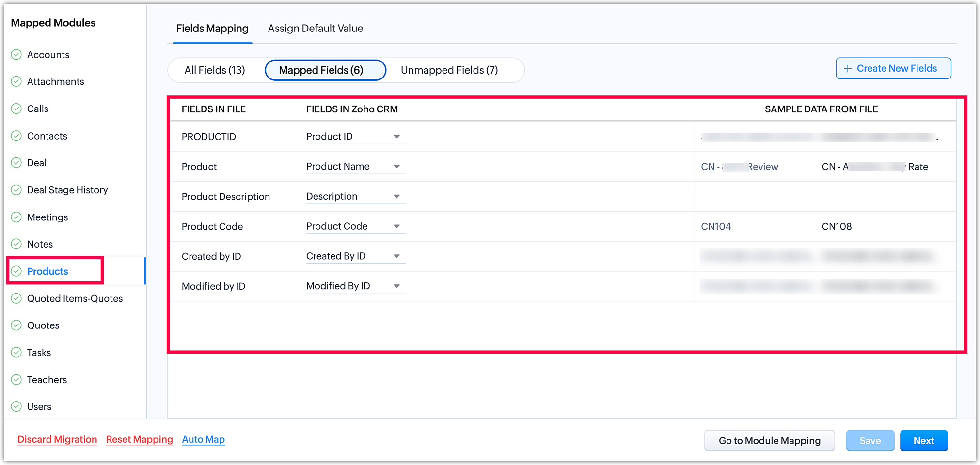
Task: Click the Auto Map link
Action: tap(204, 439)
